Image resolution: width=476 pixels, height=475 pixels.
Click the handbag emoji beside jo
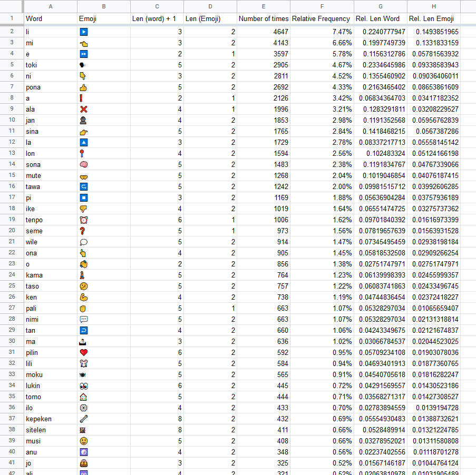pyautogui.click(x=83, y=463)
